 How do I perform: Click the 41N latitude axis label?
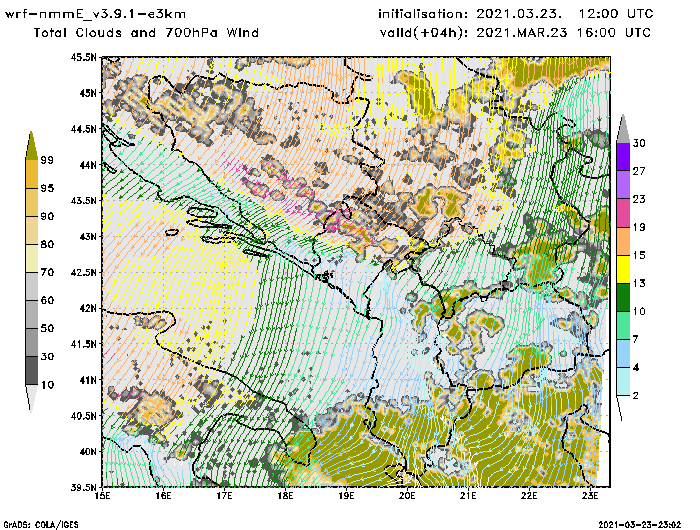point(88,380)
